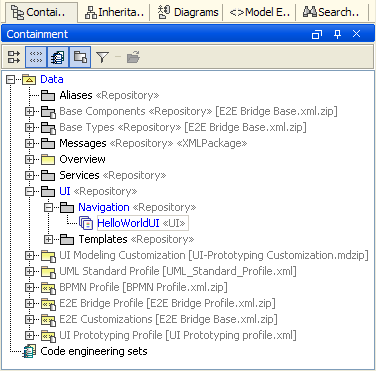The image size is (376, 371).
Task: Click the Base Components locked package icon
Action: coord(48,111)
